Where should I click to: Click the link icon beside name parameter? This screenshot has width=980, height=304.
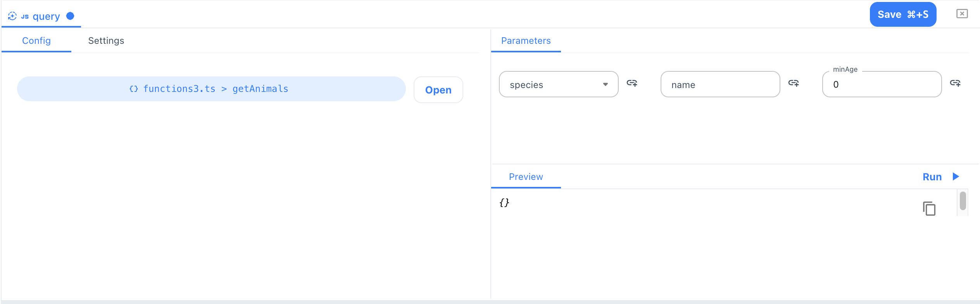tap(794, 84)
